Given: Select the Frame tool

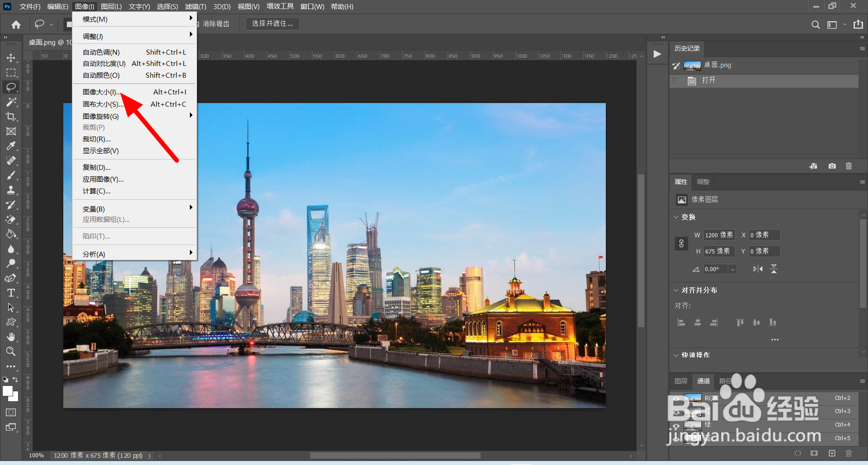Looking at the screenshot, I should pyautogui.click(x=11, y=132).
